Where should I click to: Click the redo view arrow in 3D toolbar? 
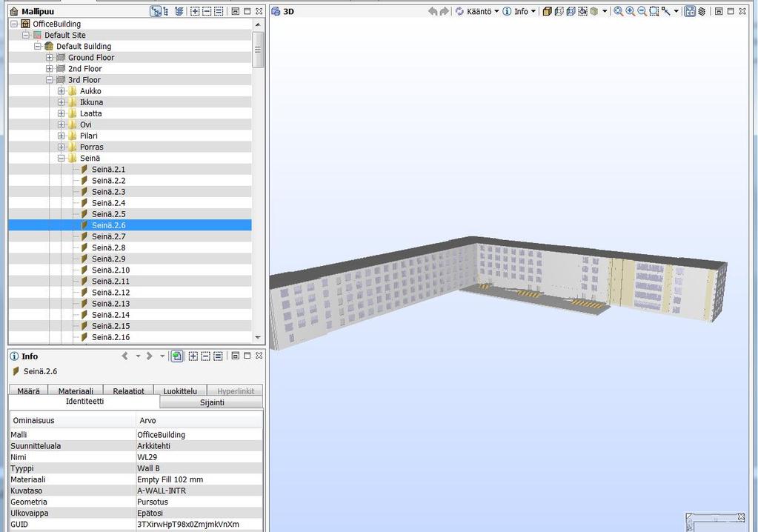pos(445,11)
